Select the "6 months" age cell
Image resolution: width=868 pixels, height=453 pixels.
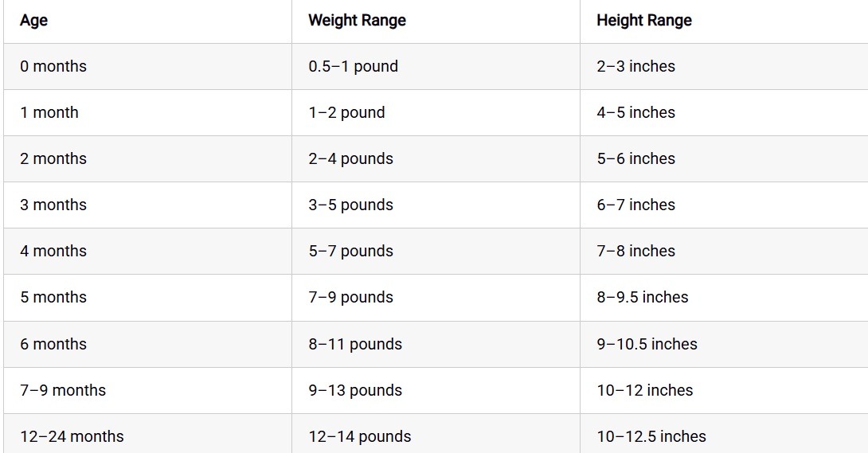click(x=53, y=345)
